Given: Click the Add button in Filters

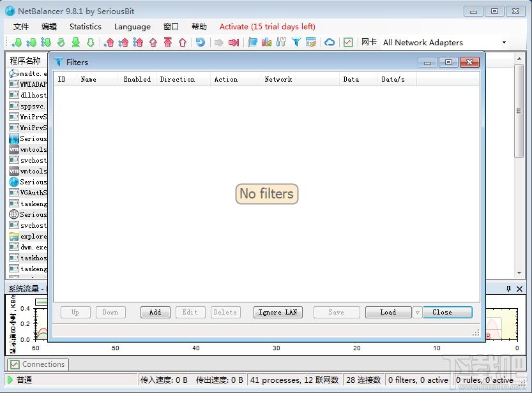Looking at the screenshot, I should 155,313.
